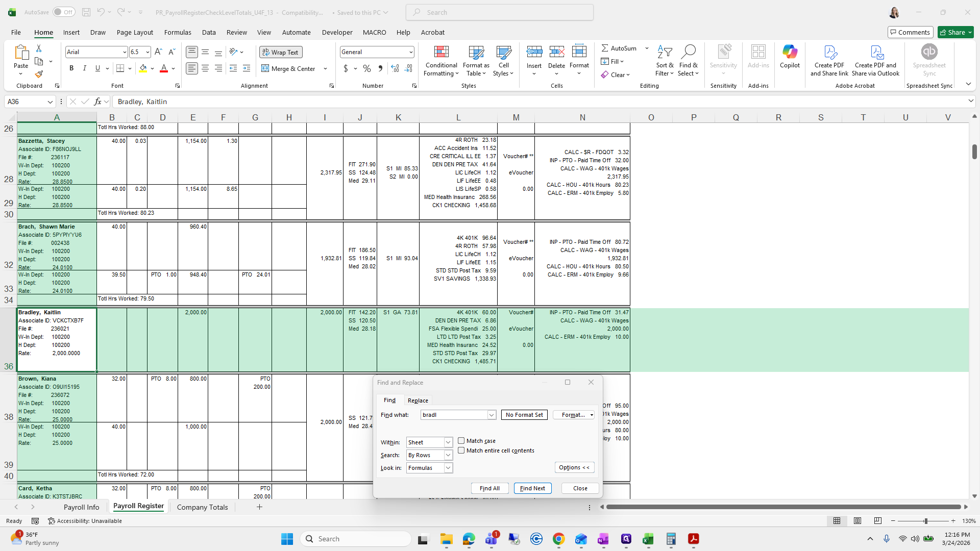The width and height of the screenshot is (980, 551).
Task: Enable Match case checkbox
Action: point(461,441)
